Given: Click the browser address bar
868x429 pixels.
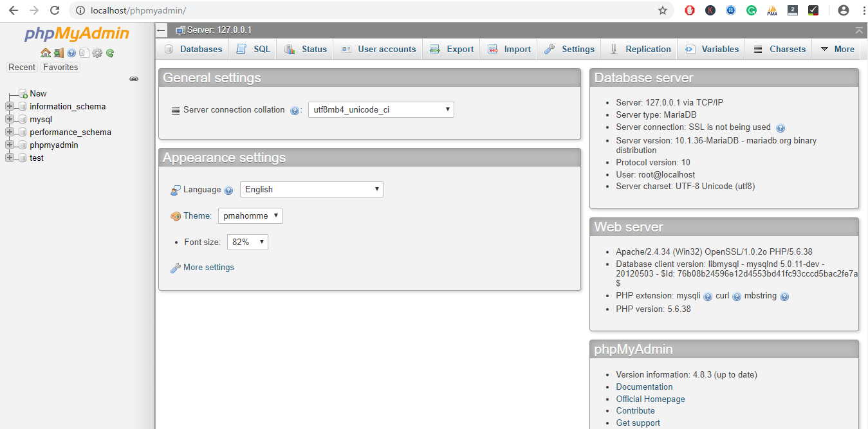Looking at the screenshot, I should pos(370,10).
